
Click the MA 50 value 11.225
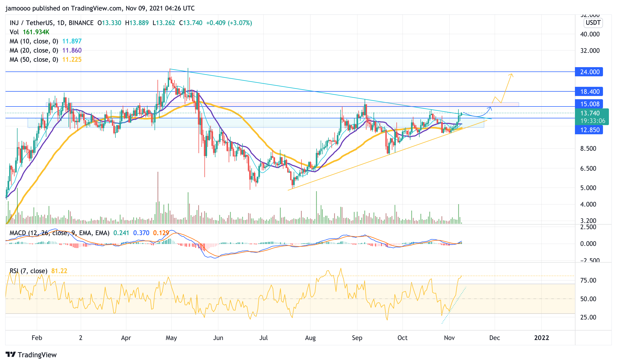tap(72, 60)
